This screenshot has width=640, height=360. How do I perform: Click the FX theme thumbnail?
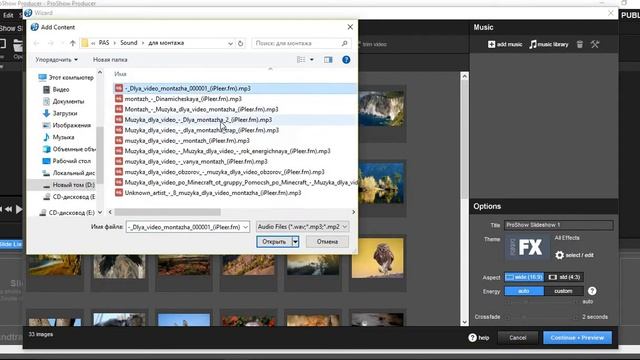pyautogui.click(x=527, y=247)
